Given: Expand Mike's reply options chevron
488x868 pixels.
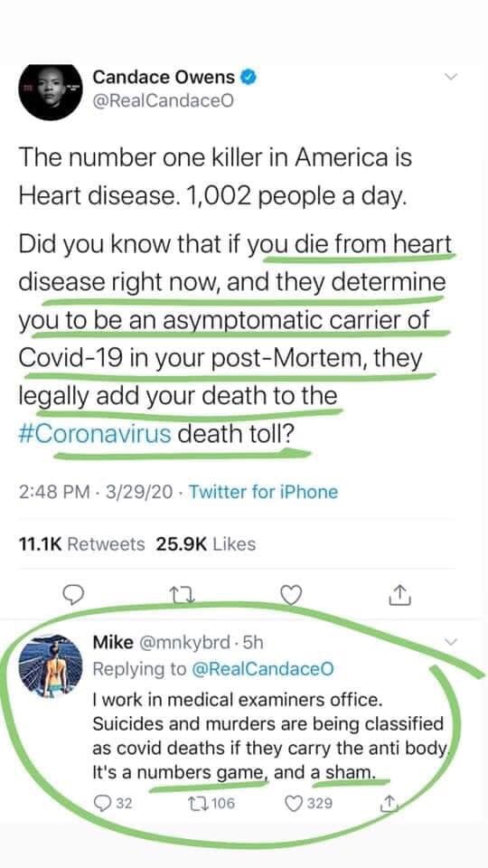Looking at the screenshot, I should point(452,642).
